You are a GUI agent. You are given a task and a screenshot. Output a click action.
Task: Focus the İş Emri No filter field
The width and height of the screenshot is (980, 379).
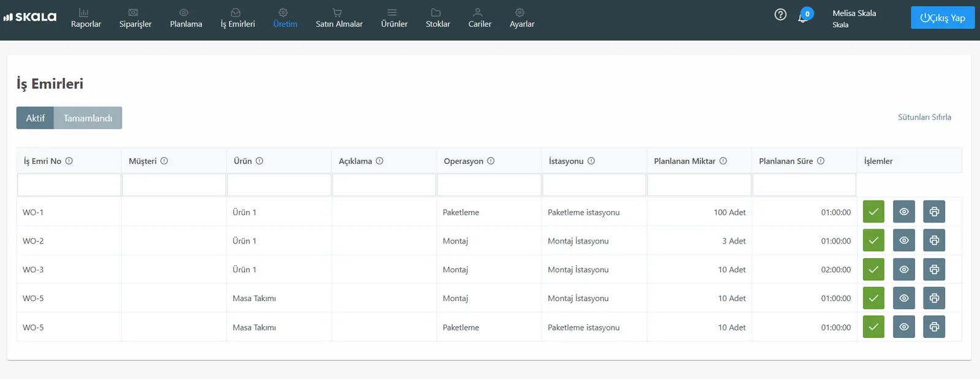coord(69,185)
